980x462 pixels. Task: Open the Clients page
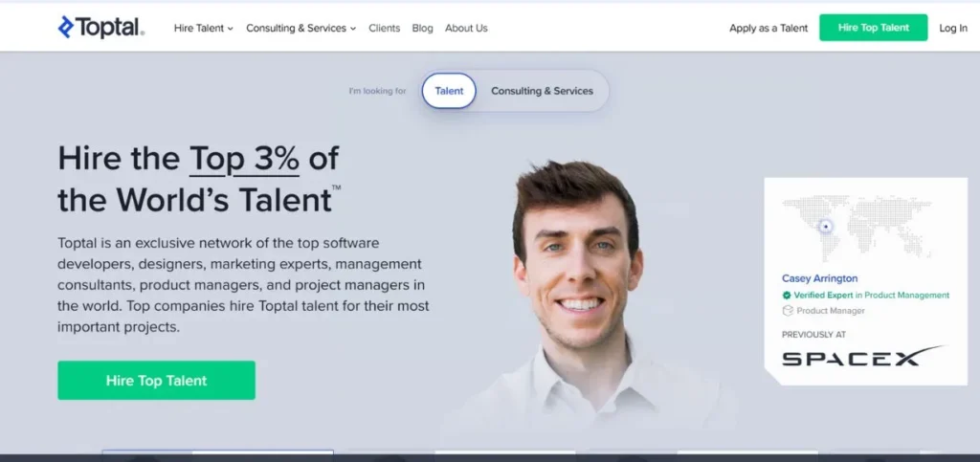[x=385, y=28]
